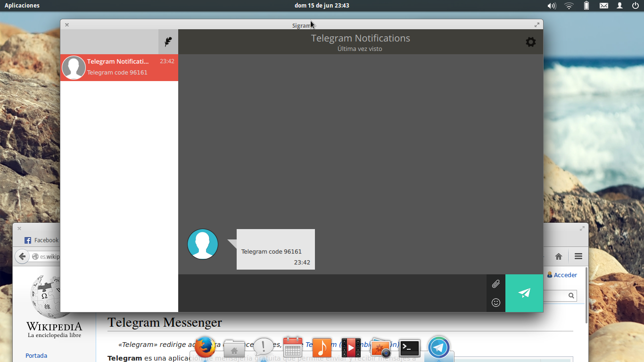Screen dimensions: 644x362
Task: Click the Acceder link on Wikipedia
Action: 565,275
